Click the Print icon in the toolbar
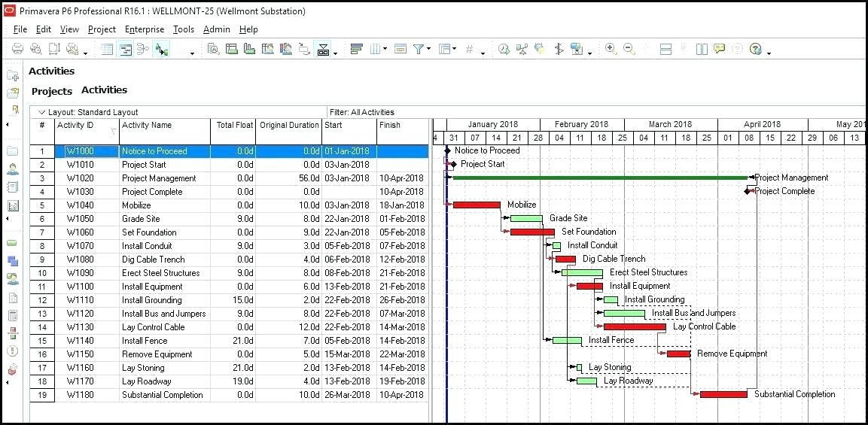The height and width of the screenshot is (425, 868). point(18,50)
